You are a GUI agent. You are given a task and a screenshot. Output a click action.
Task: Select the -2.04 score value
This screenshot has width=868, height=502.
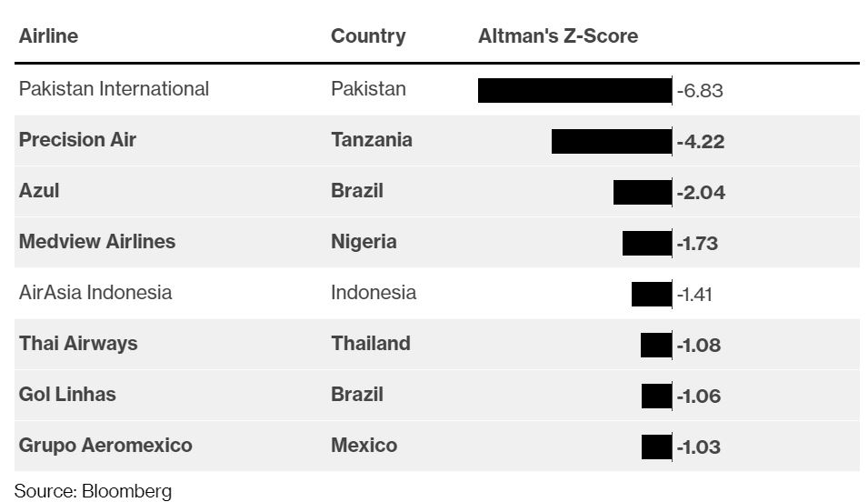tap(701, 192)
